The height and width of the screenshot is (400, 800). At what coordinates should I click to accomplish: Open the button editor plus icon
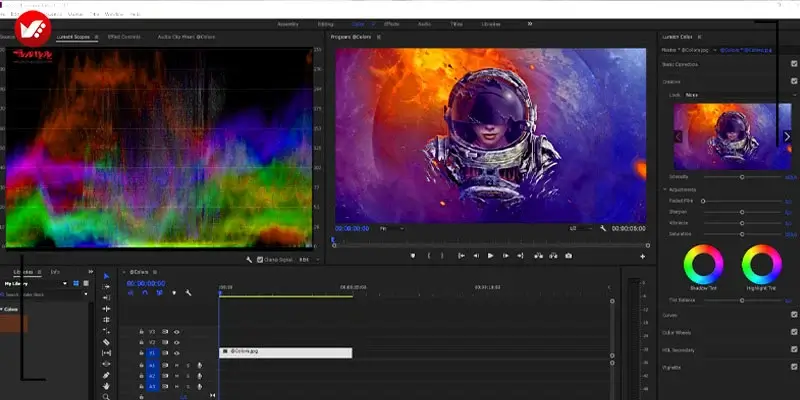(642, 257)
